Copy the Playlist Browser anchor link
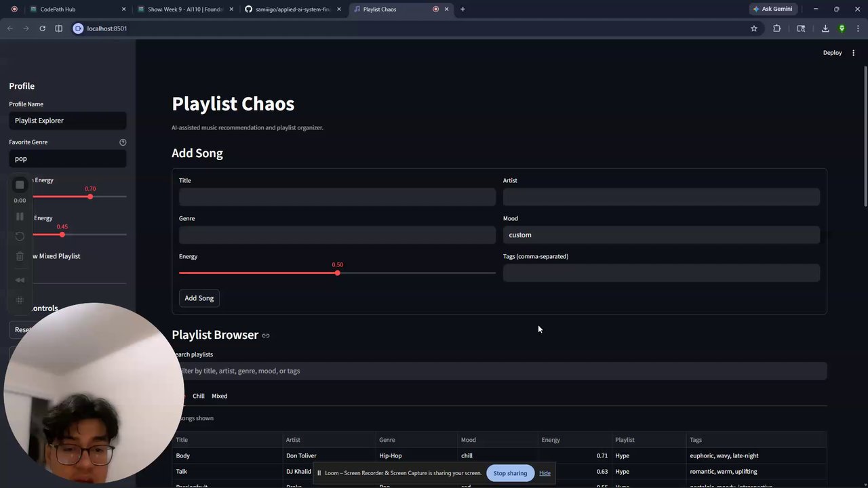This screenshot has height=488, width=868. (x=266, y=335)
